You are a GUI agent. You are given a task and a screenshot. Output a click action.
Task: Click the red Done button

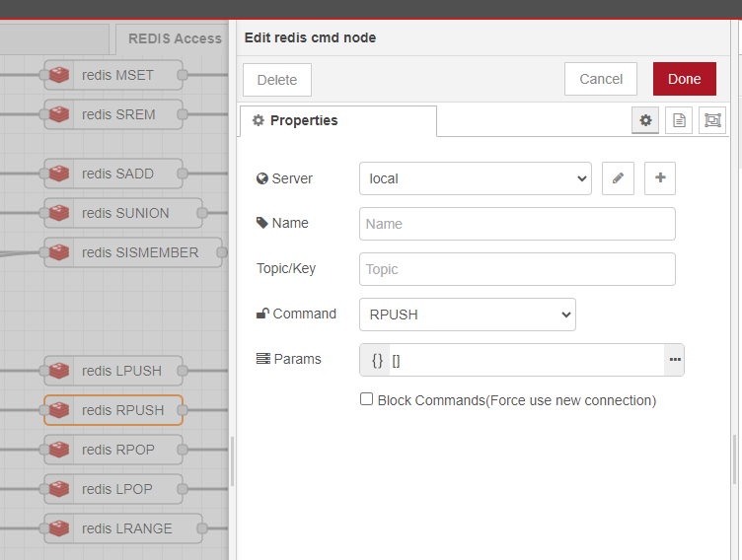tap(684, 79)
